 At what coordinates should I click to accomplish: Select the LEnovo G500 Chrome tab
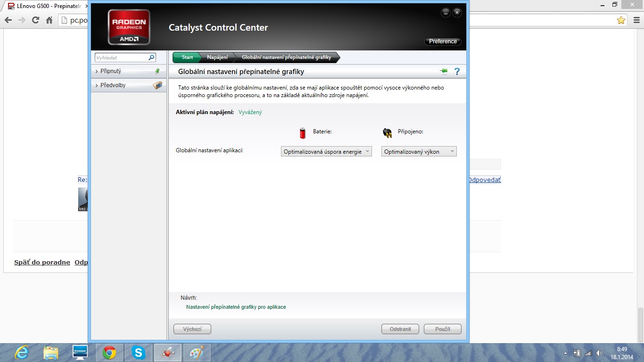(x=46, y=6)
